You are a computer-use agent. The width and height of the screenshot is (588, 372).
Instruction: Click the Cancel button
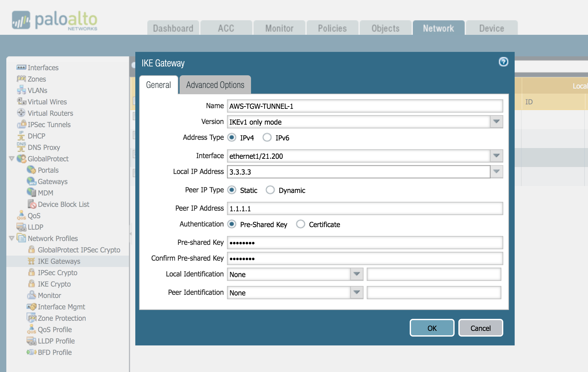[x=481, y=328]
